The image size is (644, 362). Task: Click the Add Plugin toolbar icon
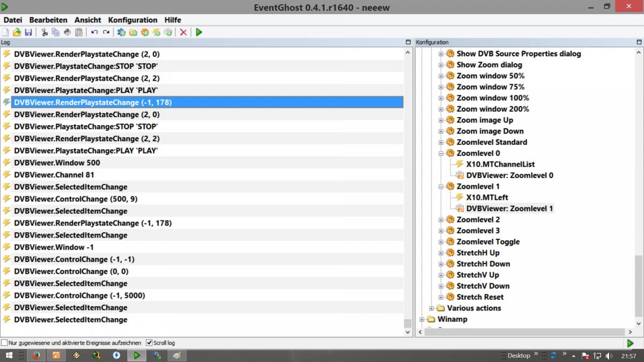[x=121, y=32]
